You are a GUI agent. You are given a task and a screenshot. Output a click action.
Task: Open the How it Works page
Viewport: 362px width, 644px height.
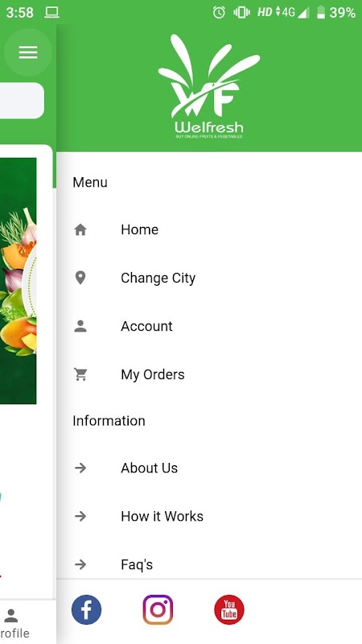209,516
